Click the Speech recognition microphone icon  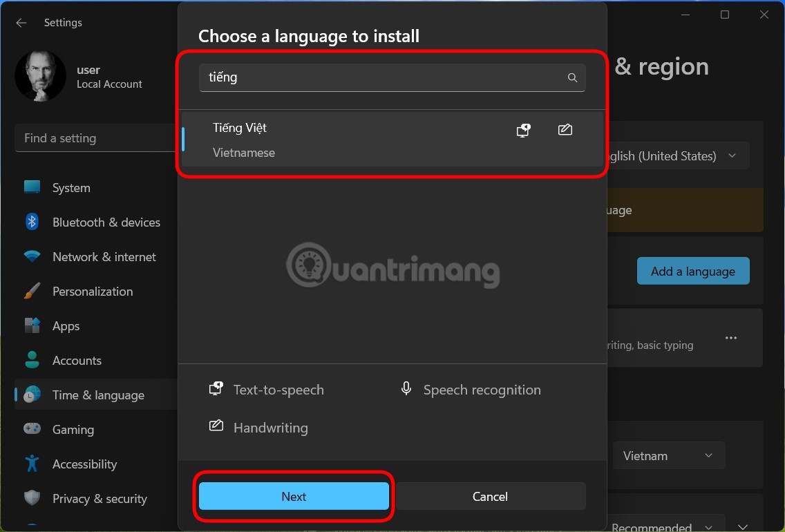click(406, 388)
